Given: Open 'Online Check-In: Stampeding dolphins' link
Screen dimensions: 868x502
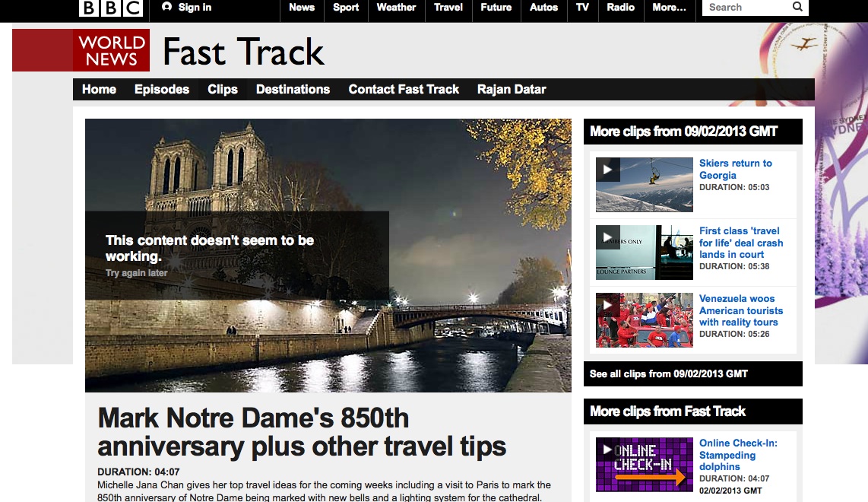Looking at the screenshot, I should (737, 455).
